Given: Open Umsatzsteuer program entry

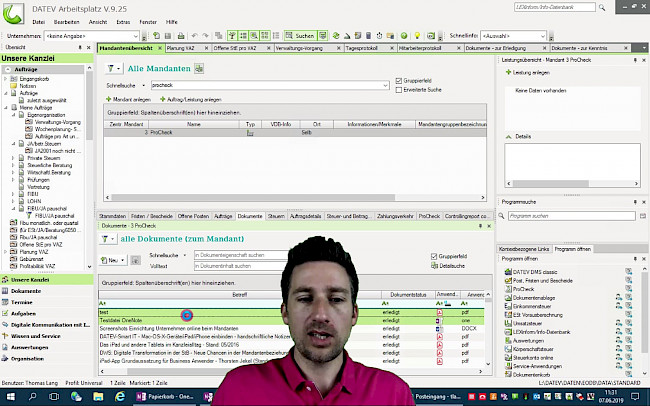Looking at the screenshot, I should click(527, 323).
